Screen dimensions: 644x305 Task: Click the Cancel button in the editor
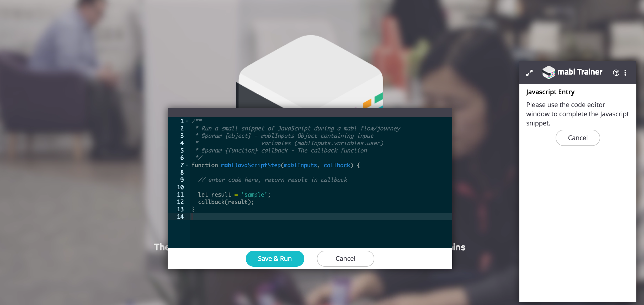coord(345,259)
